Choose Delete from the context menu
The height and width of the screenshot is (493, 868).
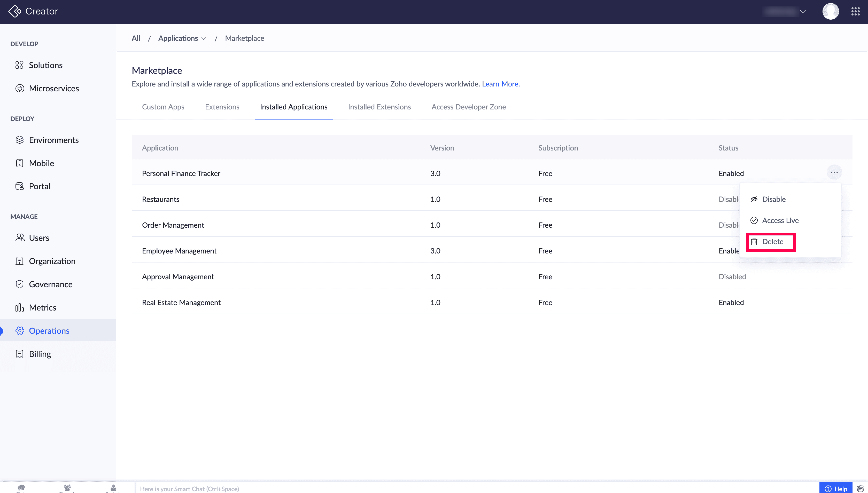tap(772, 242)
